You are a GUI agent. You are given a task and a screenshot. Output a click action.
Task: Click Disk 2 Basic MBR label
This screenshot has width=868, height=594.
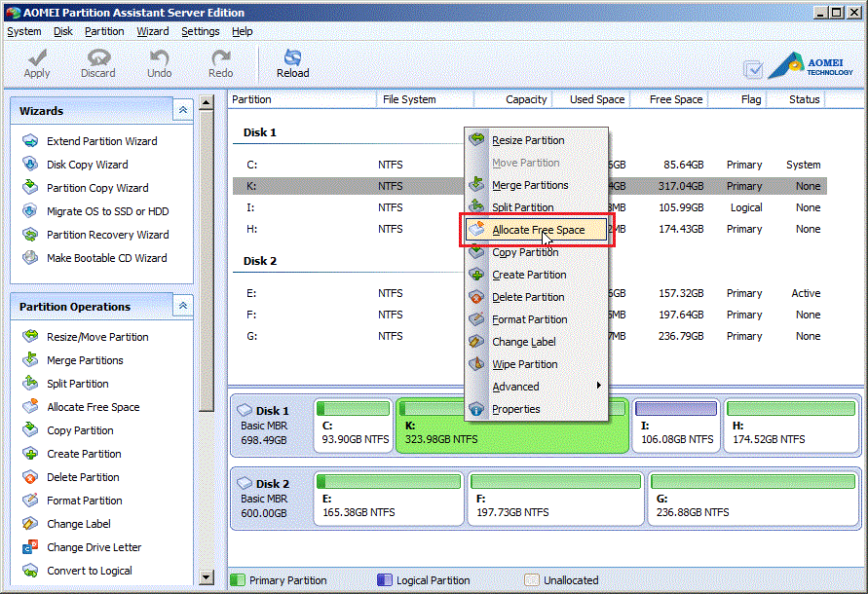tap(264, 499)
